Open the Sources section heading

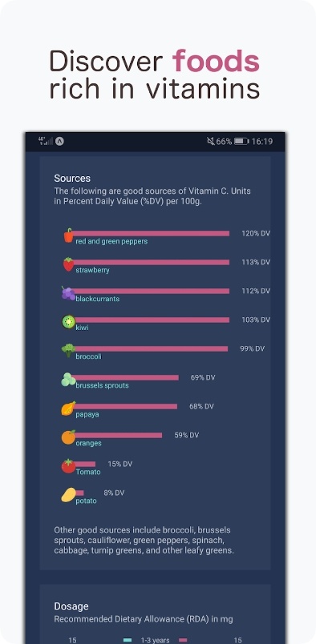72,179
